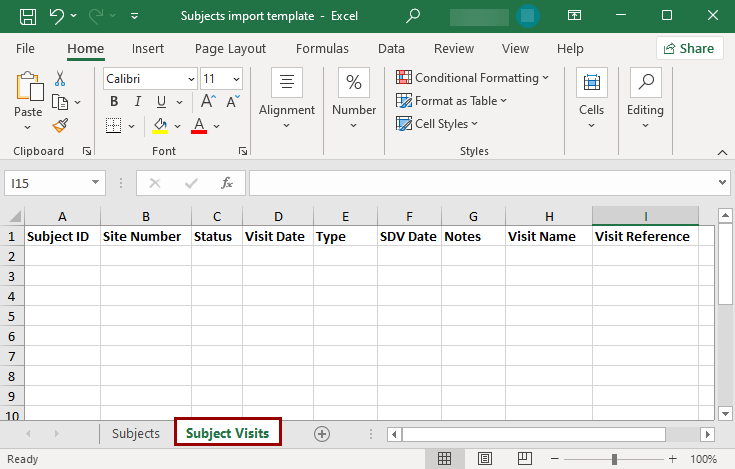Switch to Page Layout view in status bar
Screen dimensions: 735x469
coord(482,459)
